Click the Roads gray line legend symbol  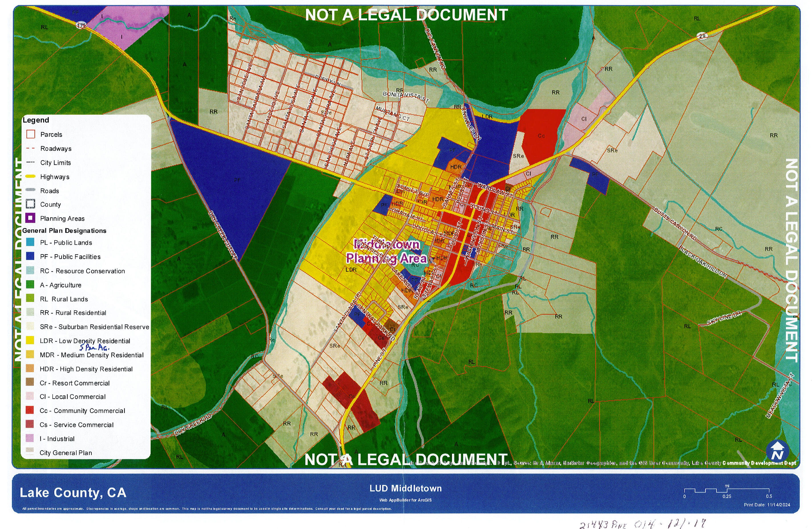30,190
